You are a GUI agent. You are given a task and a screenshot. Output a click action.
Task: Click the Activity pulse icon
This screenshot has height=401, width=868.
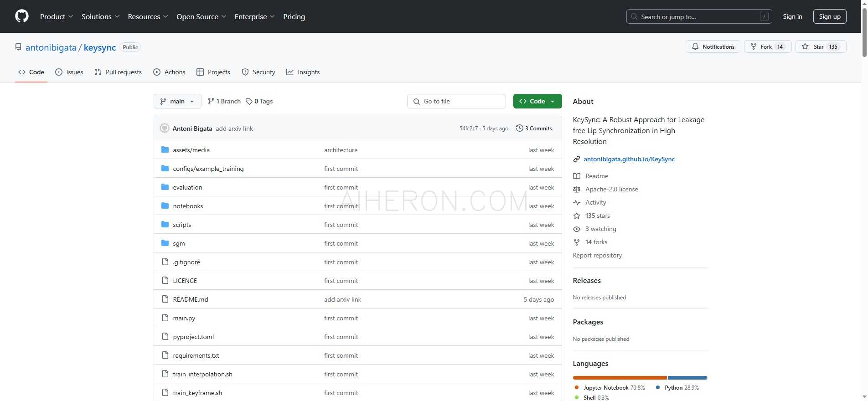pyautogui.click(x=577, y=202)
